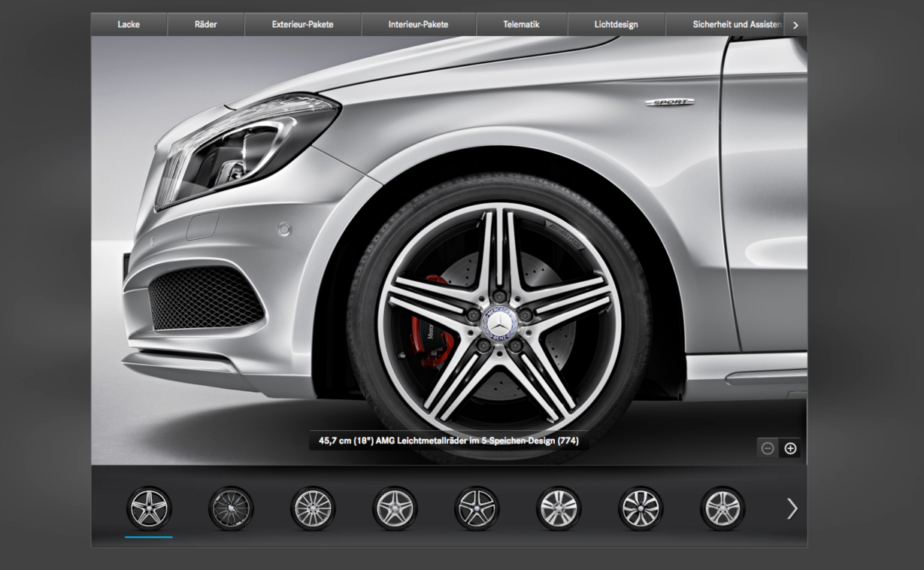
Task: Go to the Telematik tab
Action: pos(521,24)
